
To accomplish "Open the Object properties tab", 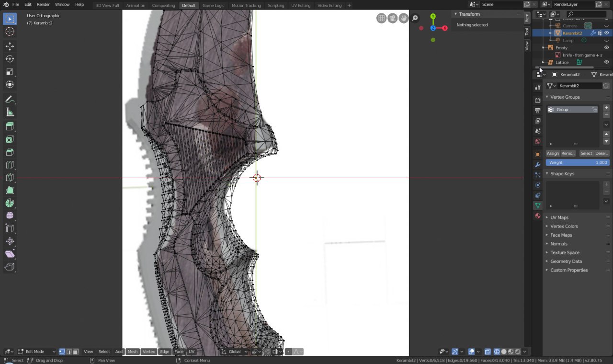I will click(x=538, y=154).
